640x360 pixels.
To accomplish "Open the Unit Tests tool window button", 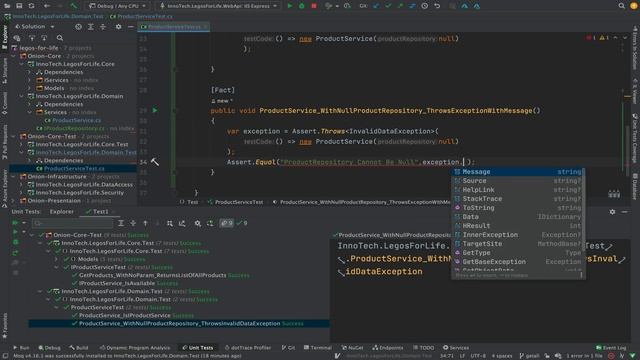I will (198, 348).
